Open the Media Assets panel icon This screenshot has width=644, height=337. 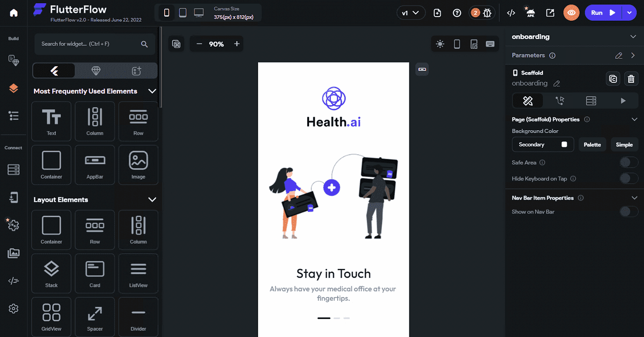click(13, 253)
